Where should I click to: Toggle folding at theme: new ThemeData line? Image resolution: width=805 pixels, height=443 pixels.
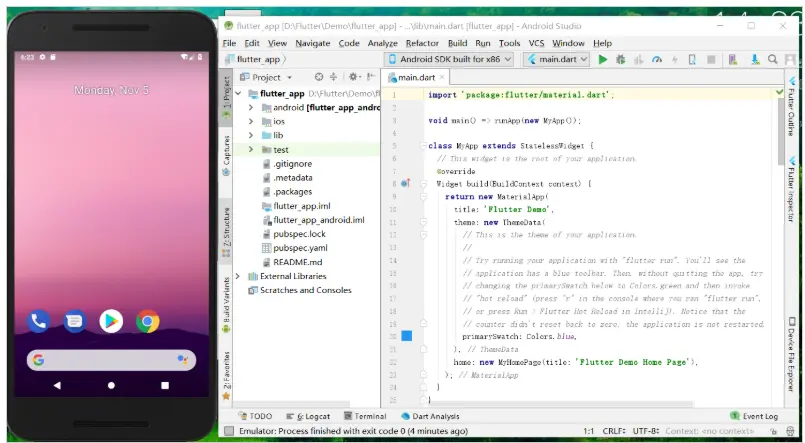pyautogui.click(x=423, y=222)
